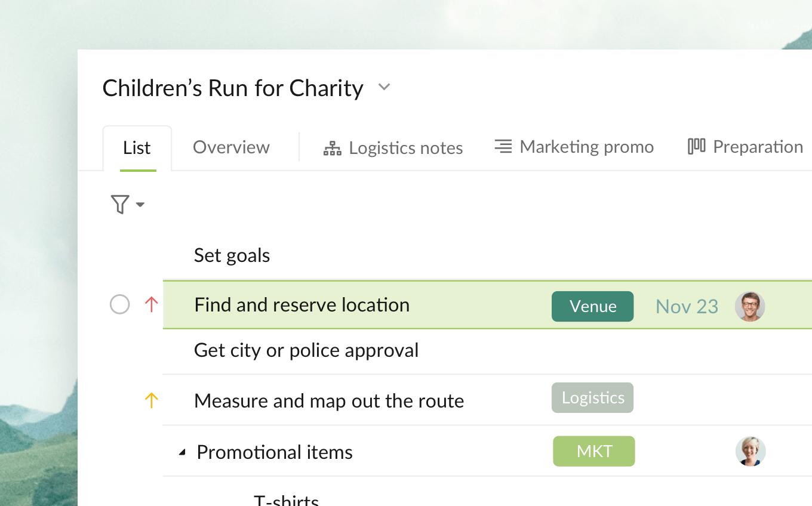Click the Nov 23 due date
812x506 pixels.
point(687,306)
